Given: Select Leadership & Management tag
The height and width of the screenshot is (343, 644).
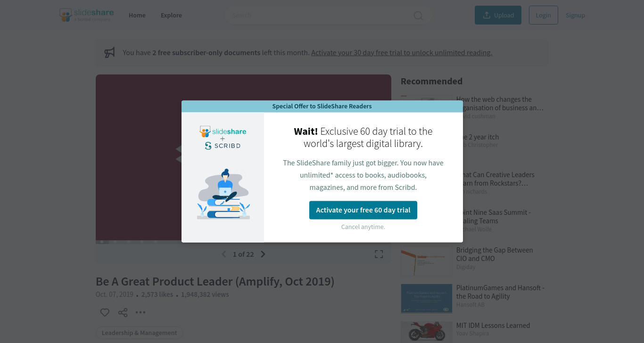Looking at the screenshot, I should pyautogui.click(x=139, y=333).
